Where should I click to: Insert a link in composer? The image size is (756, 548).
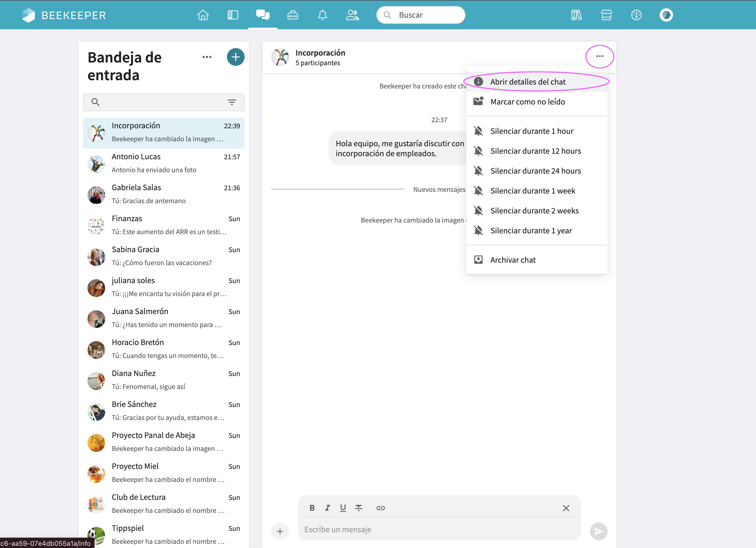[380, 508]
